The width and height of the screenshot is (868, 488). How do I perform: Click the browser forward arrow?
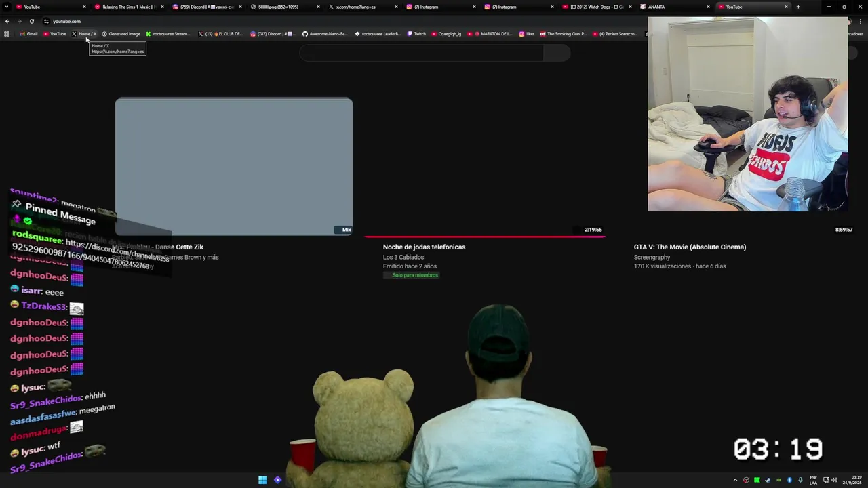pos(19,21)
